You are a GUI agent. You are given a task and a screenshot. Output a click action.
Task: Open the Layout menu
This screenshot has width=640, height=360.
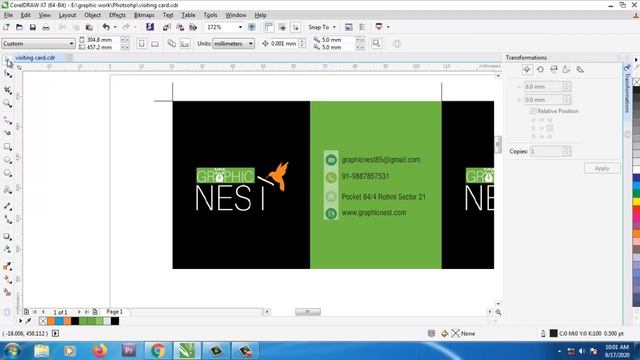tap(67, 15)
